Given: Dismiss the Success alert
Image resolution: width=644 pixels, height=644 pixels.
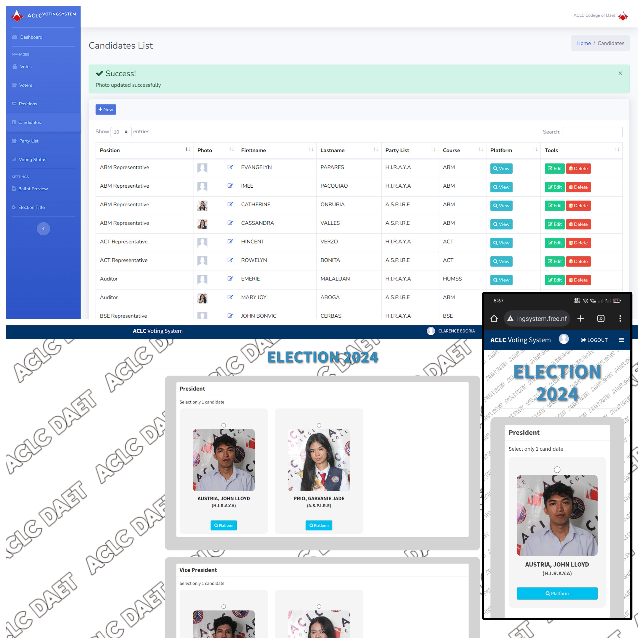Looking at the screenshot, I should coord(620,73).
